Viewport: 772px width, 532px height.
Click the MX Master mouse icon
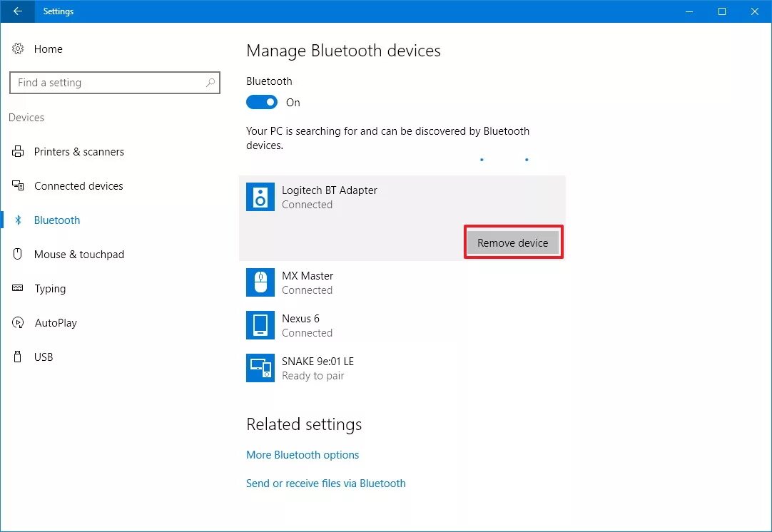click(260, 282)
